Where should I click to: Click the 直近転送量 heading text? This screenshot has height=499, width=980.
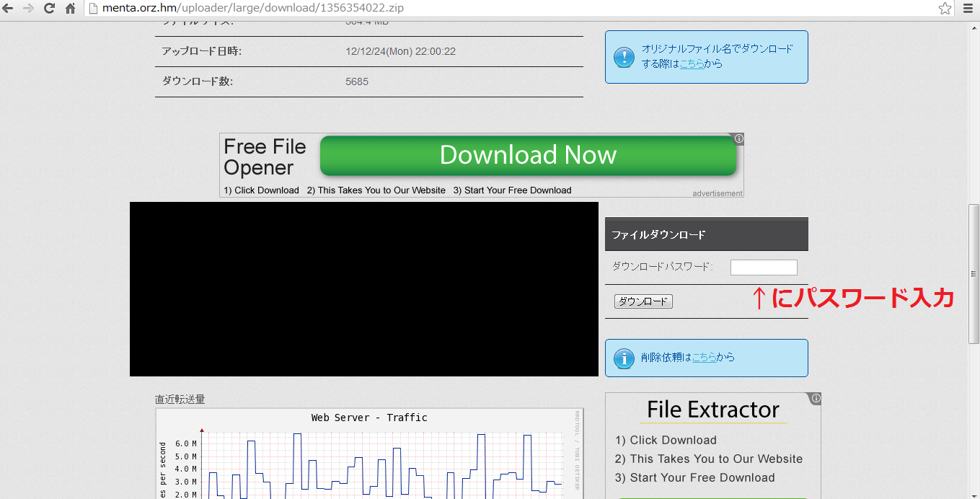coord(180,399)
